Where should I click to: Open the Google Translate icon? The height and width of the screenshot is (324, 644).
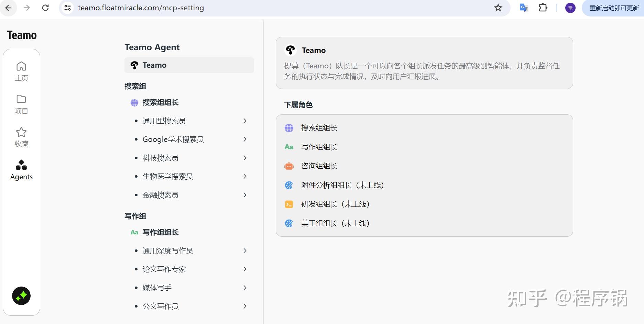(x=524, y=8)
